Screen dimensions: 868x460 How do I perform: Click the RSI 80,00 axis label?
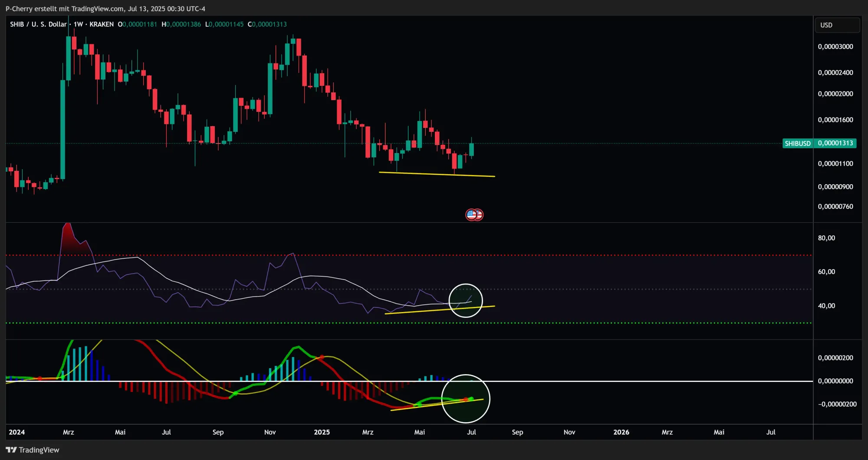pos(826,238)
